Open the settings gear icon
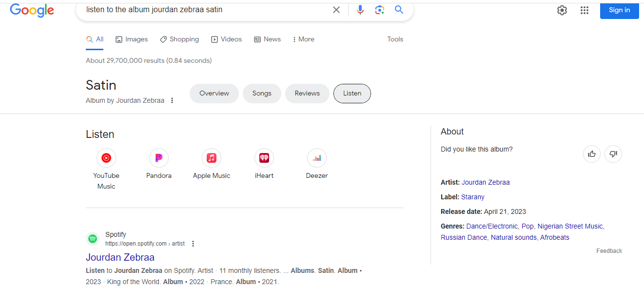This screenshot has width=644, height=288. click(562, 10)
